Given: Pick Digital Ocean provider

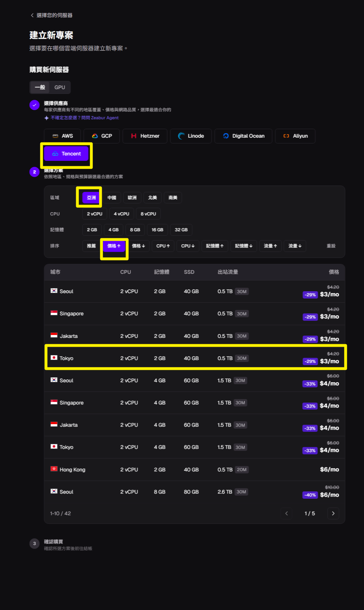Looking at the screenshot, I should (244, 136).
